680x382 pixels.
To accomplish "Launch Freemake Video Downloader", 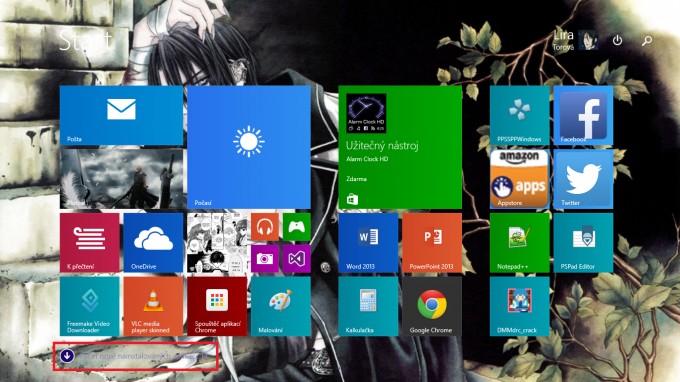I will [89, 306].
